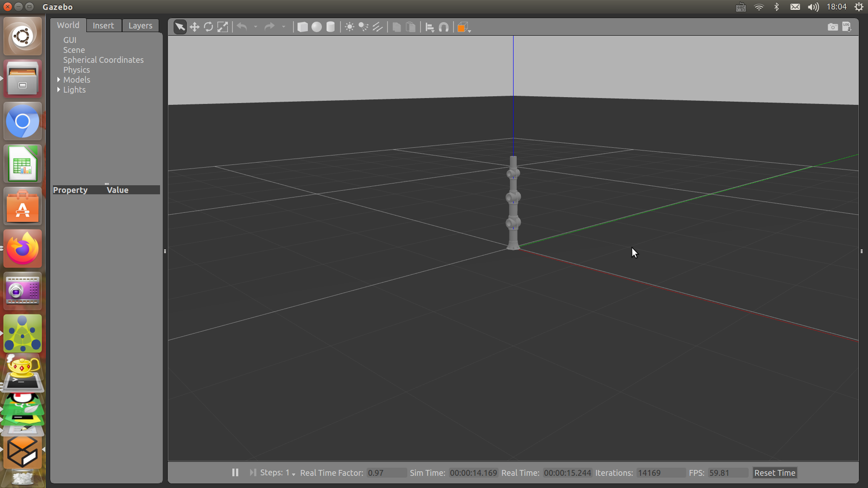Pause the simulation

pos(235,473)
